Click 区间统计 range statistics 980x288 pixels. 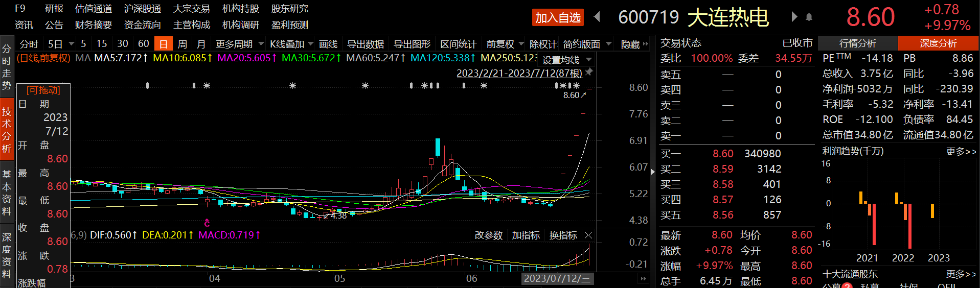pyautogui.click(x=459, y=44)
